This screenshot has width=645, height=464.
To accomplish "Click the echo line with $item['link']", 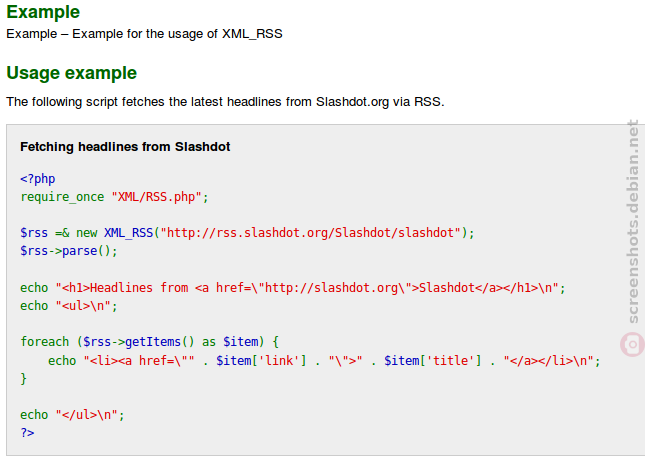I will click(x=324, y=361).
